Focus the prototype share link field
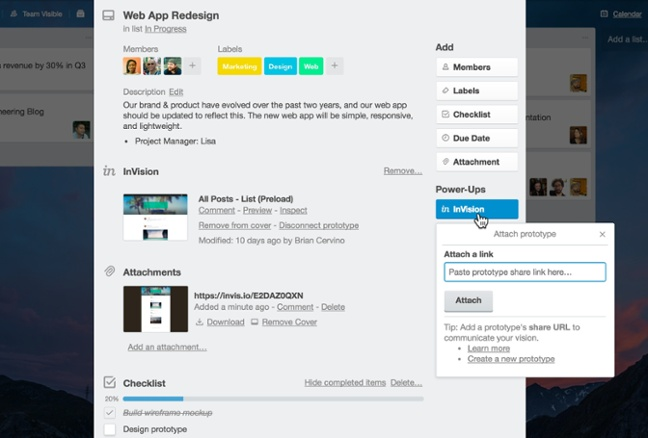The image size is (648, 438). click(x=525, y=272)
